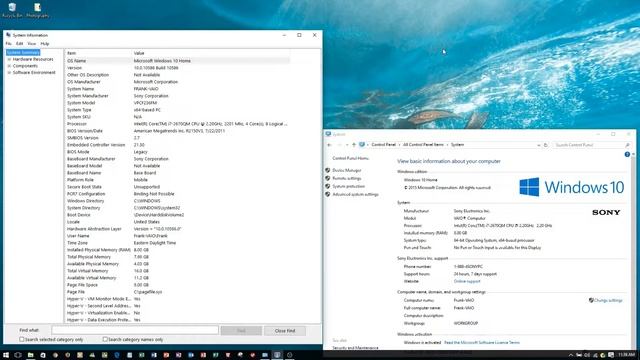This screenshot has height=360, width=640.
Task: Open the Recycle Bin desktop icon
Action: (12, 10)
